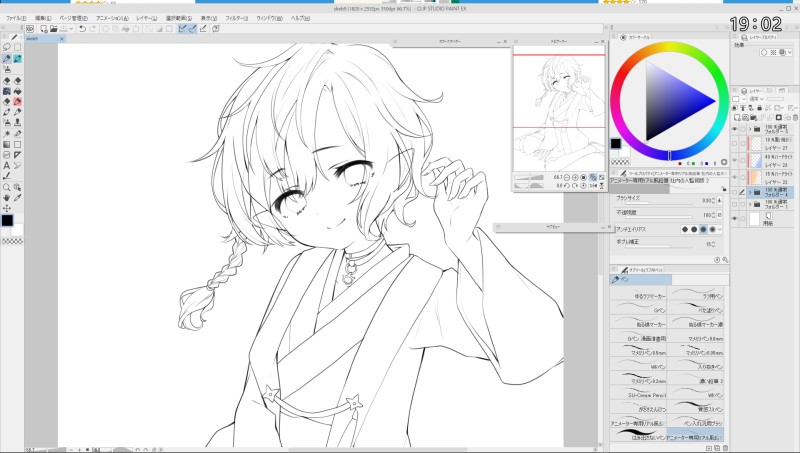Click the Clip Studio launcher icon
800x453 pixels.
(x=30, y=29)
